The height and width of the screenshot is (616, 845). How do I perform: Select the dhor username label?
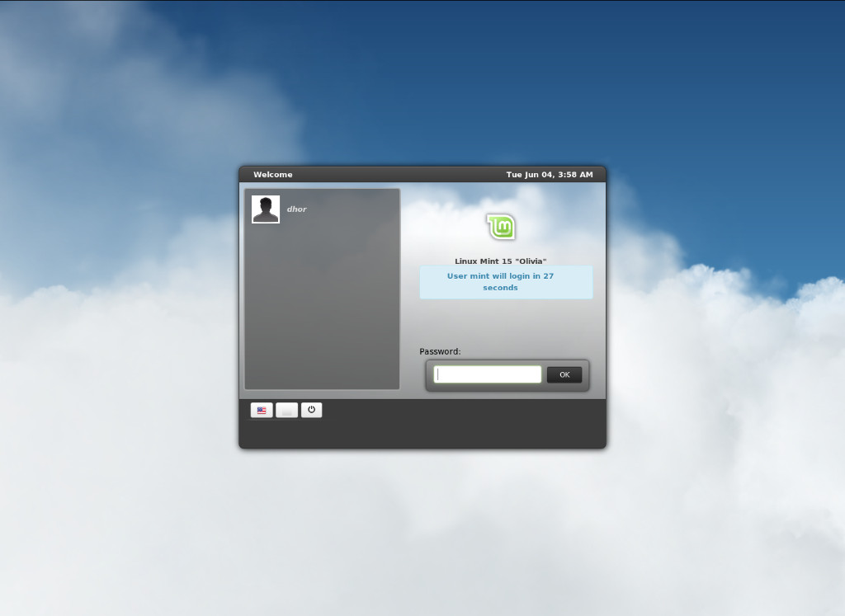pos(296,209)
